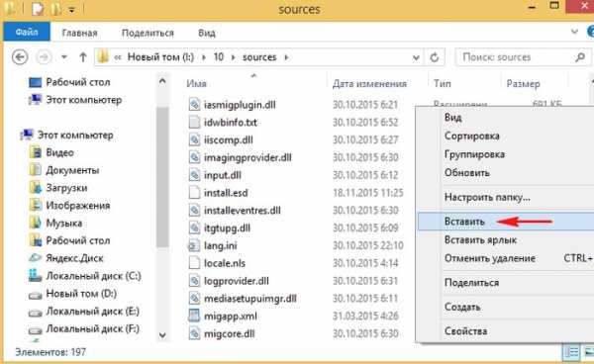Click the Up one level arrow
Viewport: 594px width, 364px height.
tap(83, 57)
